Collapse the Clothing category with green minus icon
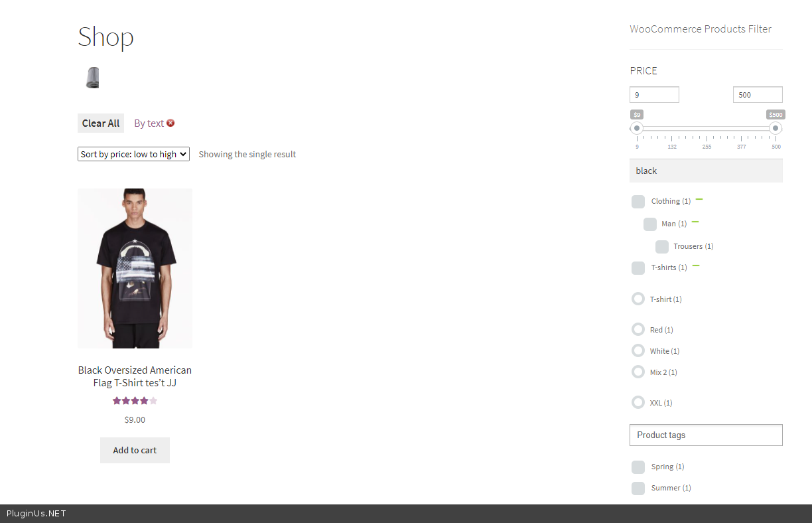Screen dimensions: 812x523 [x=699, y=199]
